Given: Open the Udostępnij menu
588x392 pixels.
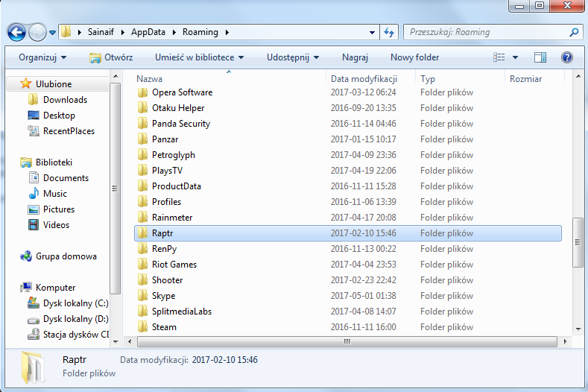Looking at the screenshot, I should point(293,57).
